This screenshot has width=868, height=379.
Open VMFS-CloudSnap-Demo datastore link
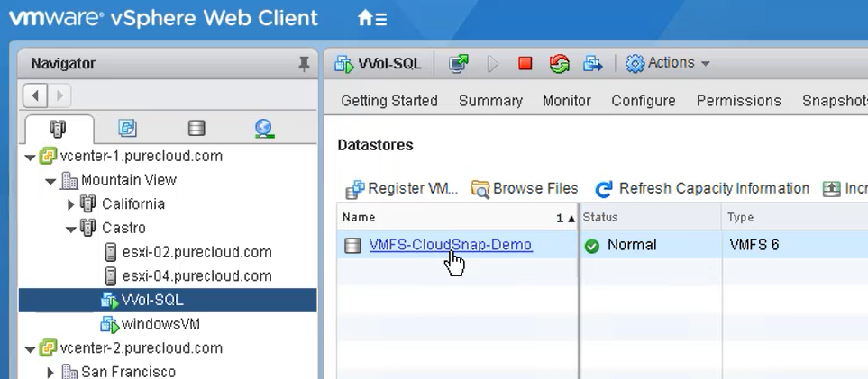[451, 245]
